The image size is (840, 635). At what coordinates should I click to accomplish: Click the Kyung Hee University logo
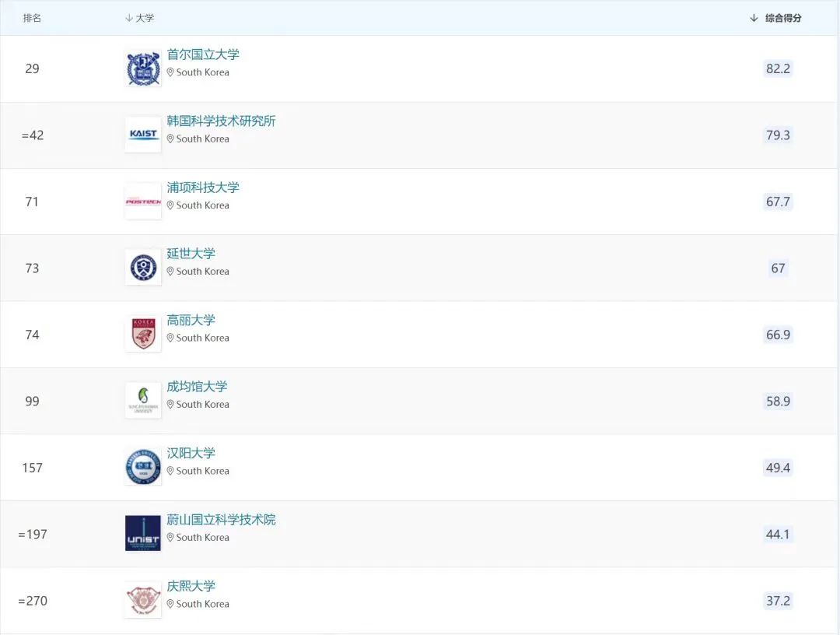143,600
